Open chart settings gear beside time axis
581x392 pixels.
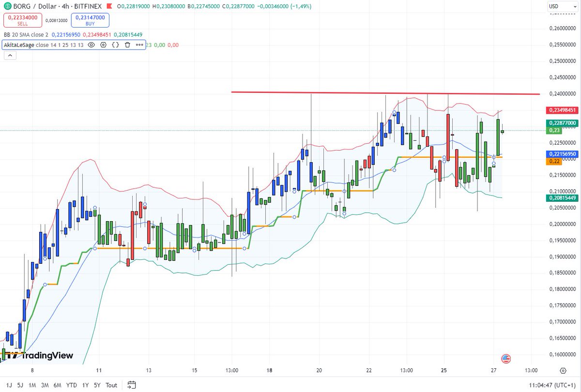pos(563,371)
